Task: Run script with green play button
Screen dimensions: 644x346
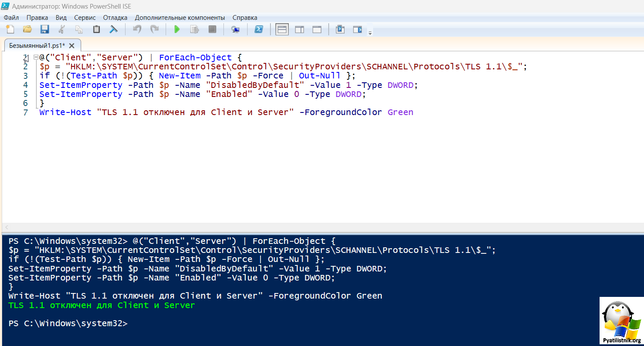Action: click(x=177, y=29)
